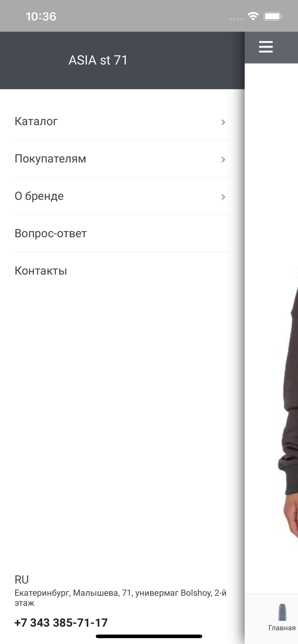298x644 pixels.
Task: Expand the Покупателям chevron arrow
Action: [x=223, y=160]
